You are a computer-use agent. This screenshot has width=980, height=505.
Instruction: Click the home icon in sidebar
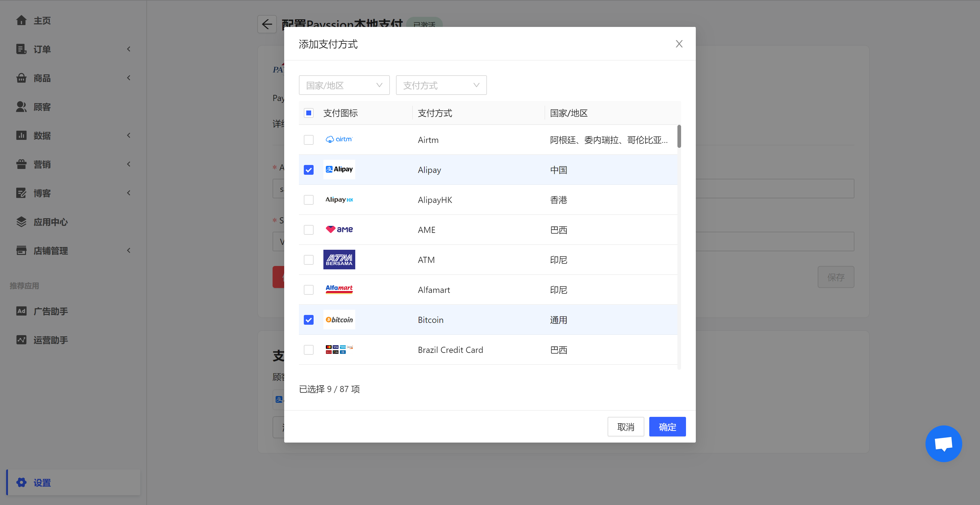pyautogui.click(x=21, y=20)
